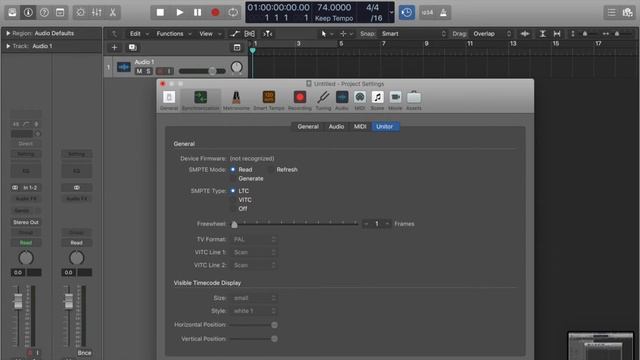Toggle the Flex show/hide button

pyautogui.click(x=249, y=33)
